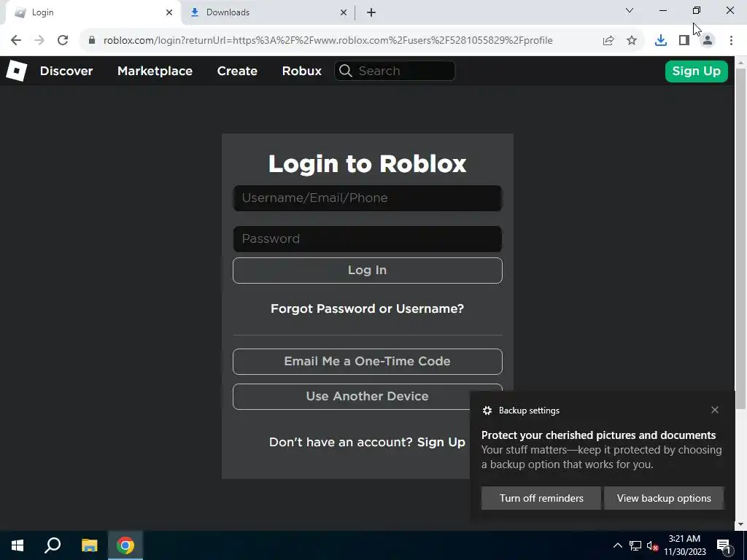Open the Action Center notifications icon

(724, 545)
